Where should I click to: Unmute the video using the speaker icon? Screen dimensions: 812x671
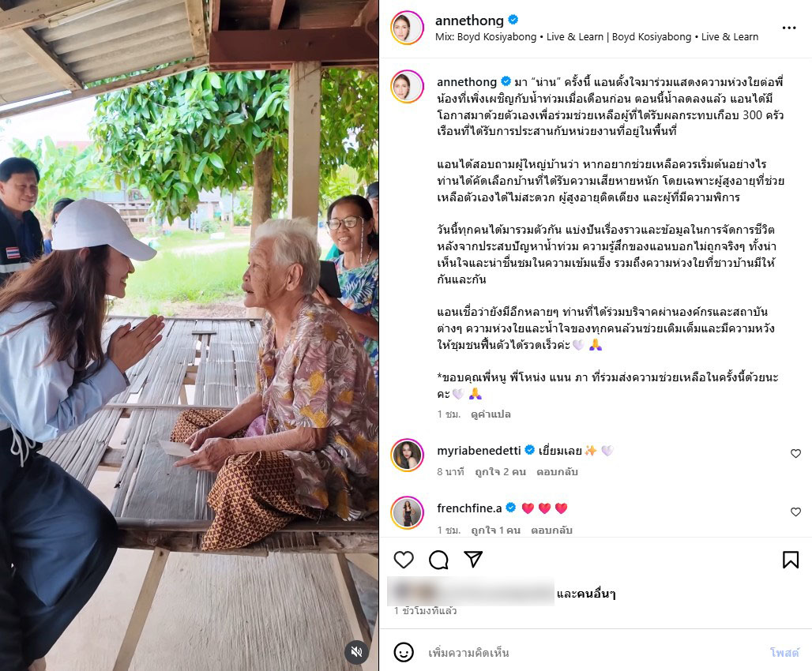357,651
